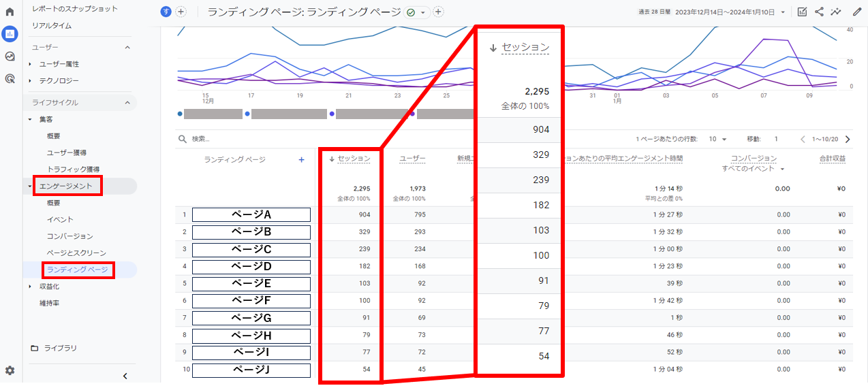The image size is (868, 388).
Task: Collapse the sidebar with bottom chevron
Action: click(125, 376)
